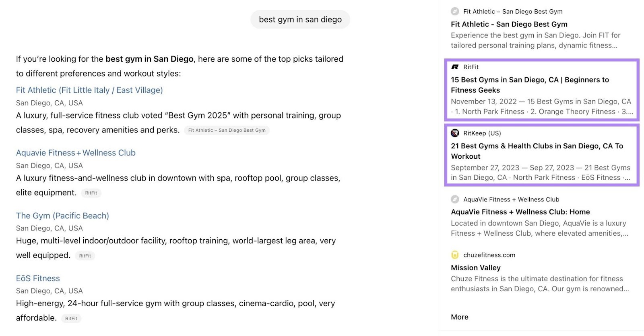Open 'Fit Athletic - San Diego Best Gym' title
Viewport: 644px width, 336px height.
[x=509, y=24]
